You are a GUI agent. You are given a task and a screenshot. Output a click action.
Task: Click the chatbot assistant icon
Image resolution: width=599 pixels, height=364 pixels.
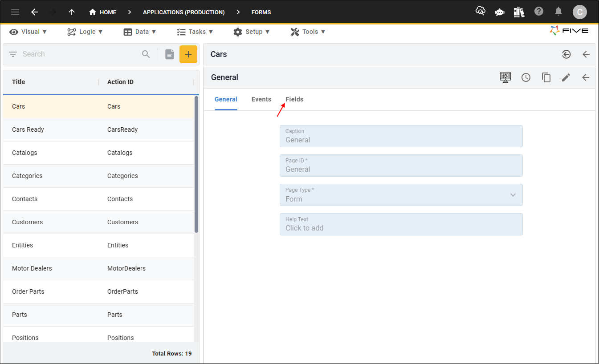(500, 12)
